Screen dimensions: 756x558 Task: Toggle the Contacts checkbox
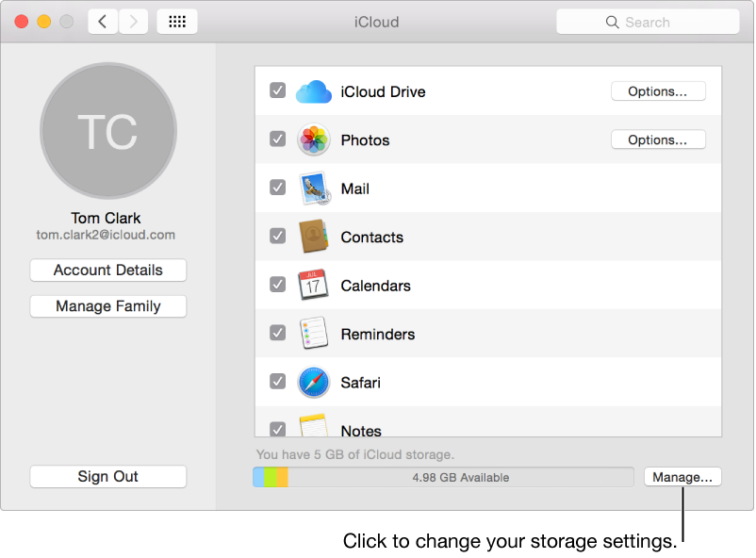tap(277, 237)
